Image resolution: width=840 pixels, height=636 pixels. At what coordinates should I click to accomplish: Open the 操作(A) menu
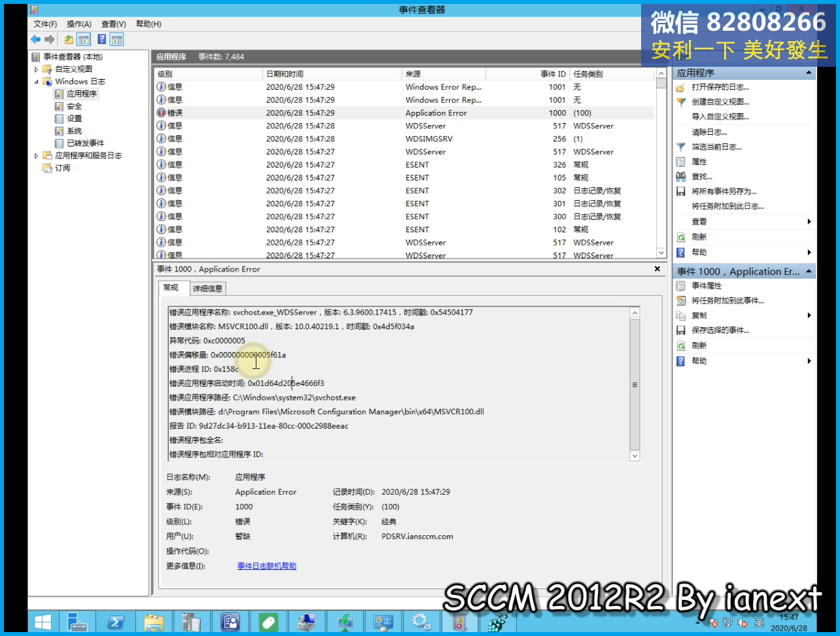click(x=79, y=24)
